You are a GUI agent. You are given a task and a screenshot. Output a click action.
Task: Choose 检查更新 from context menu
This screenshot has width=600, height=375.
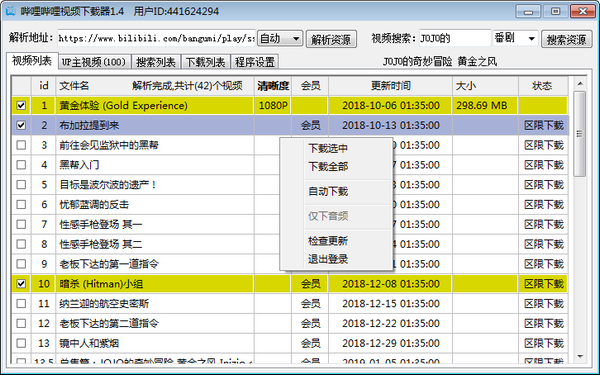(x=328, y=241)
